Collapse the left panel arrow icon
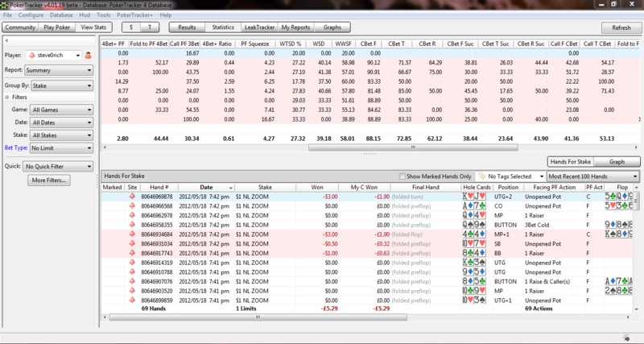This screenshot has height=344, width=644. click(x=7, y=41)
